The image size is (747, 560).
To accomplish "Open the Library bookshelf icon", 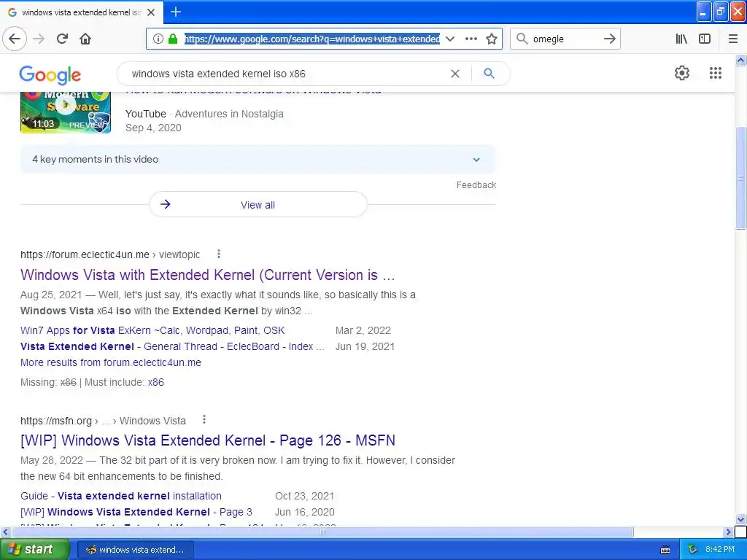I will [x=681, y=39].
